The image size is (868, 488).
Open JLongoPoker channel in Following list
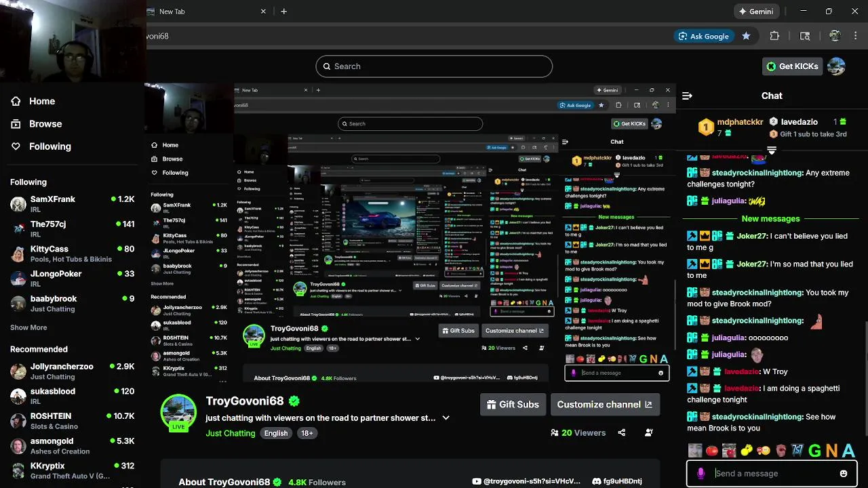[73, 279]
